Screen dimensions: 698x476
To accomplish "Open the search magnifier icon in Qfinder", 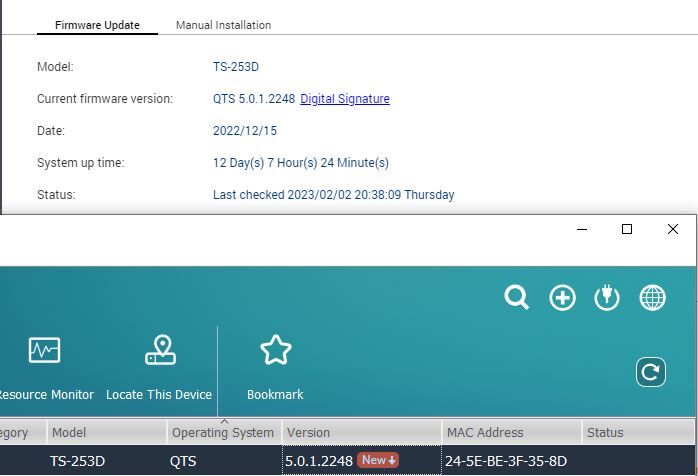I will tap(516, 297).
